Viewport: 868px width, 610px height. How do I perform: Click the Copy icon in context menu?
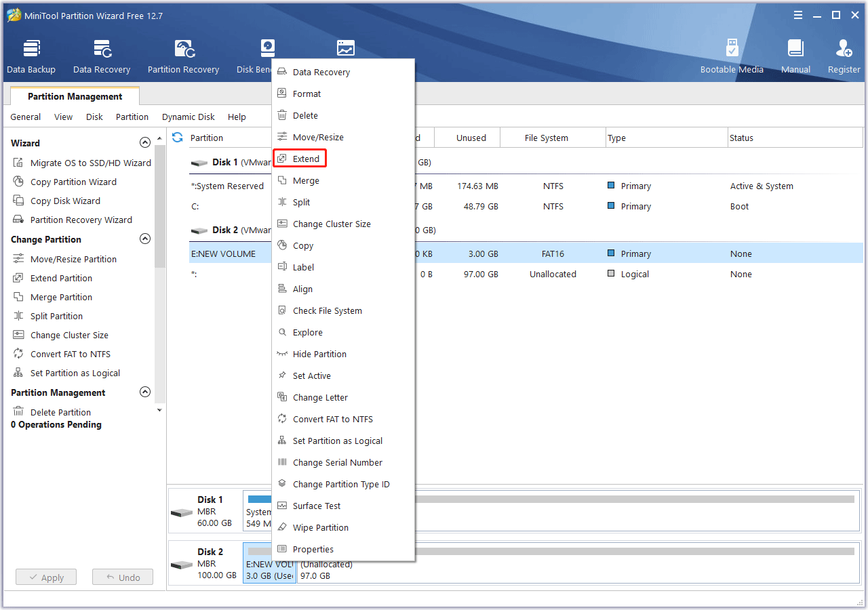(282, 245)
